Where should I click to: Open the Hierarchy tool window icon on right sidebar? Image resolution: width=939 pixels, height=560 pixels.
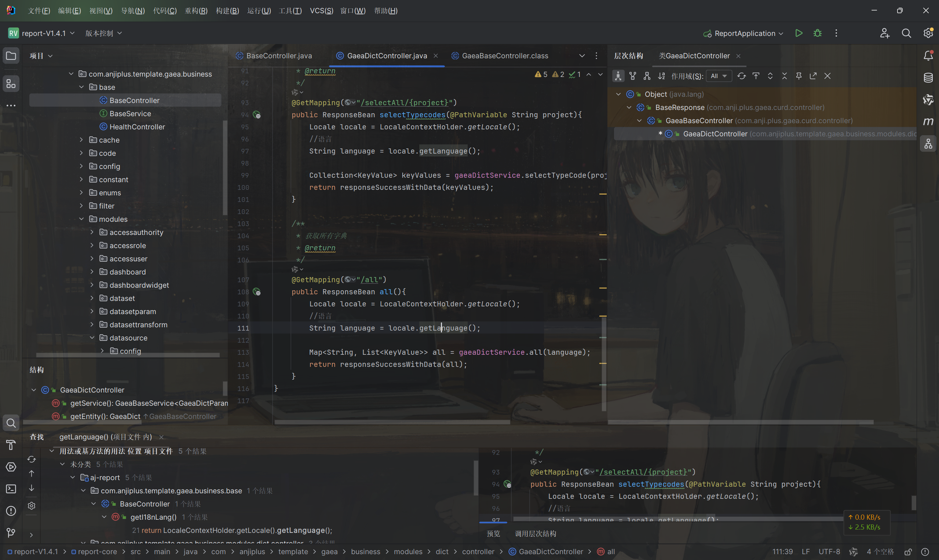coord(928,143)
